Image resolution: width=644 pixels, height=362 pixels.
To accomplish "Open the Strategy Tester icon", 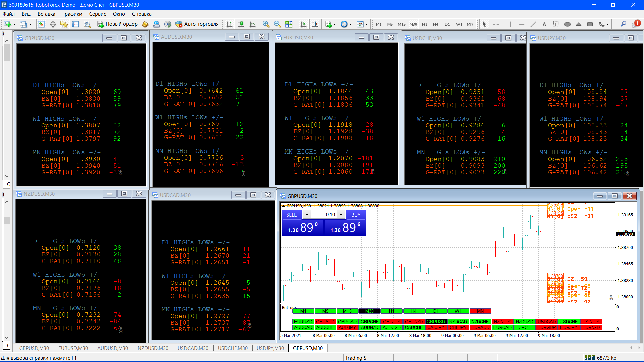I will click(x=87, y=24).
